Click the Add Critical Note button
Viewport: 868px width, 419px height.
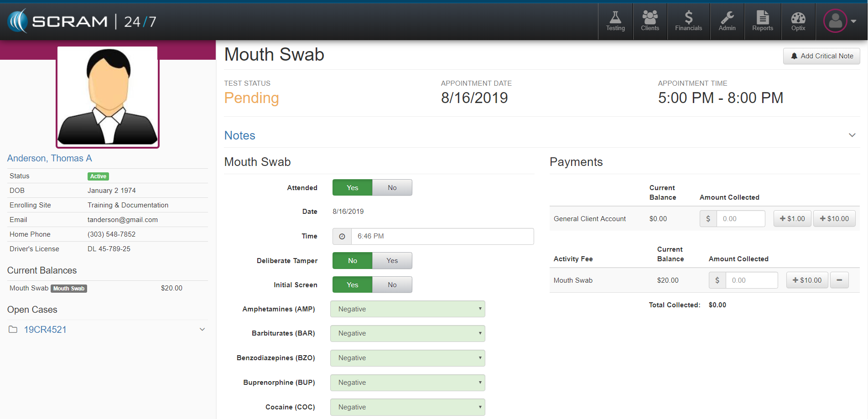[x=821, y=56]
